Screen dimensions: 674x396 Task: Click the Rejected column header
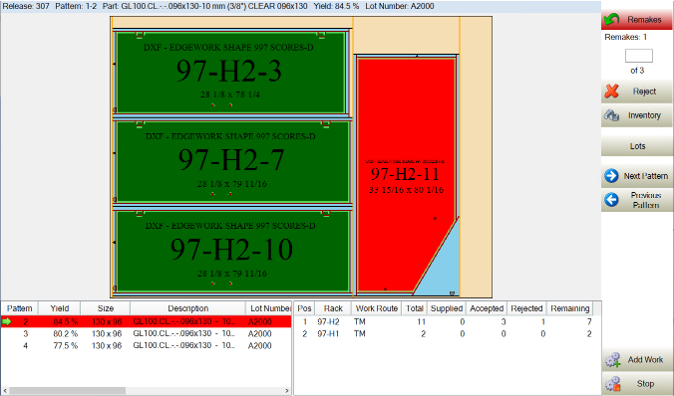click(527, 308)
